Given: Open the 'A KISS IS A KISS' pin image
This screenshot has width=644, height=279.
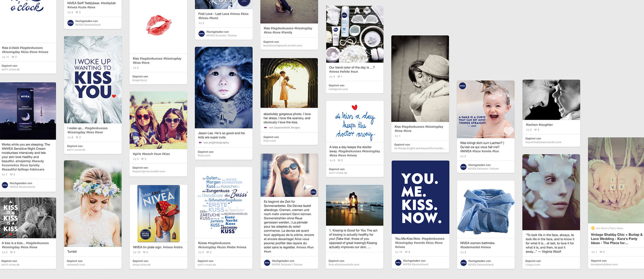Looking at the screenshot, I should 28,218.
